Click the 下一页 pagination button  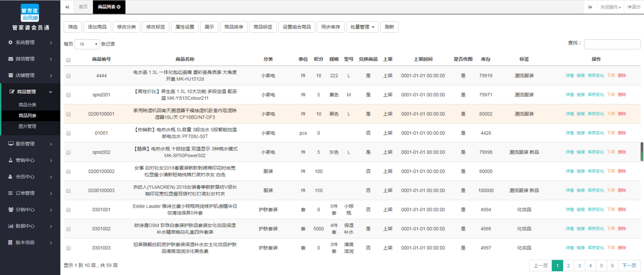[629, 265]
